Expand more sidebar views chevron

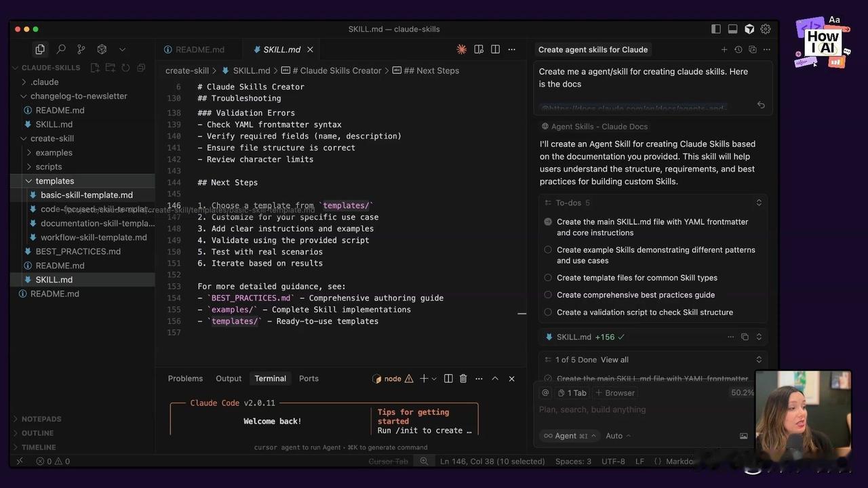(122, 49)
